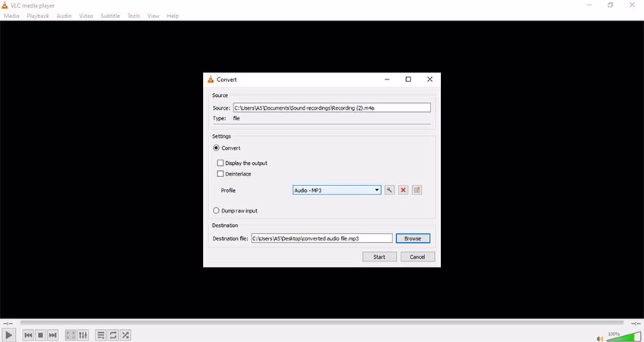
Task: Click Browse to choose destination file
Action: (413, 238)
